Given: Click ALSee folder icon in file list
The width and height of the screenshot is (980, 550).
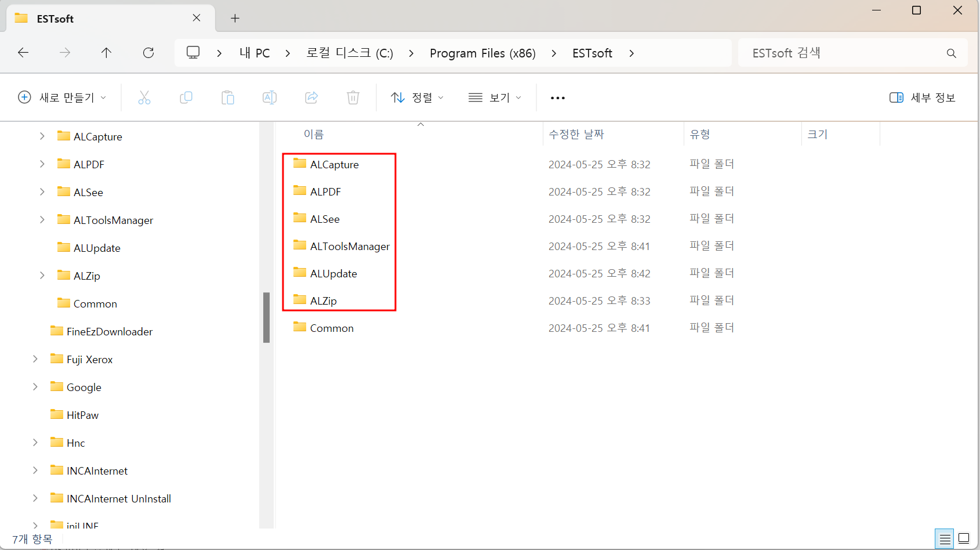Looking at the screenshot, I should (x=300, y=218).
